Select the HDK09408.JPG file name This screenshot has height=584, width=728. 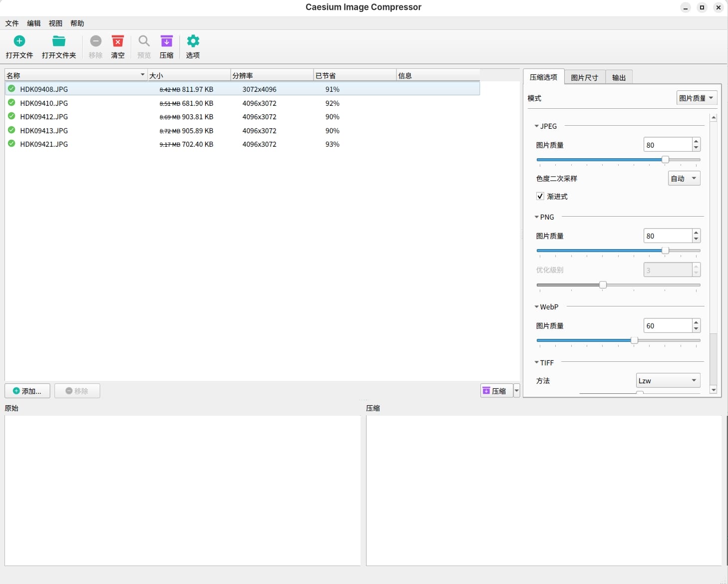point(44,89)
